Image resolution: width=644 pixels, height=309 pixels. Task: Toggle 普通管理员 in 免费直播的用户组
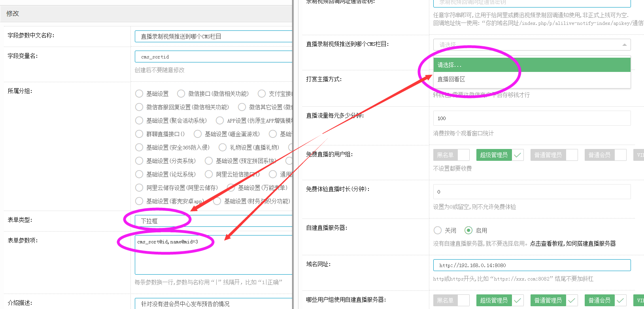click(x=554, y=155)
